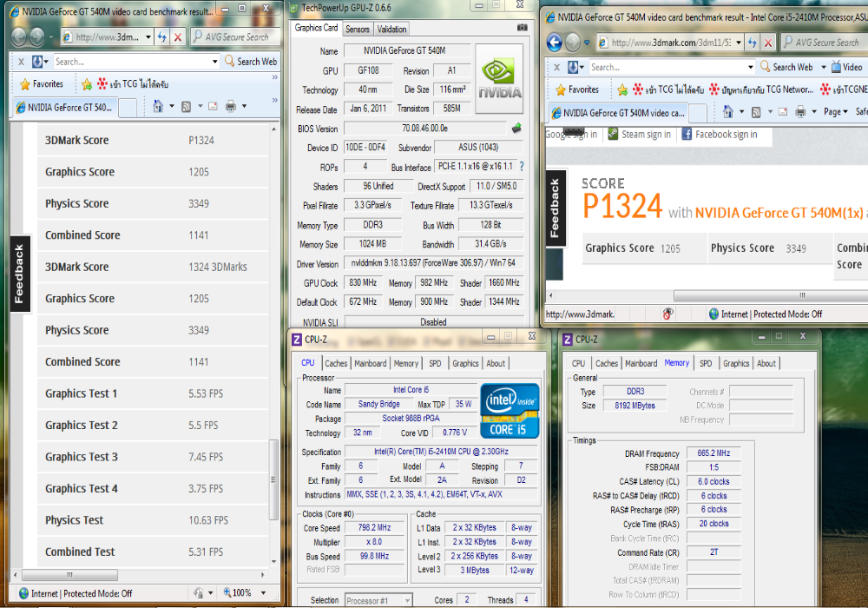Switch to the Validation tab in GPU-Z
This screenshot has height=608, width=868.
point(392,29)
